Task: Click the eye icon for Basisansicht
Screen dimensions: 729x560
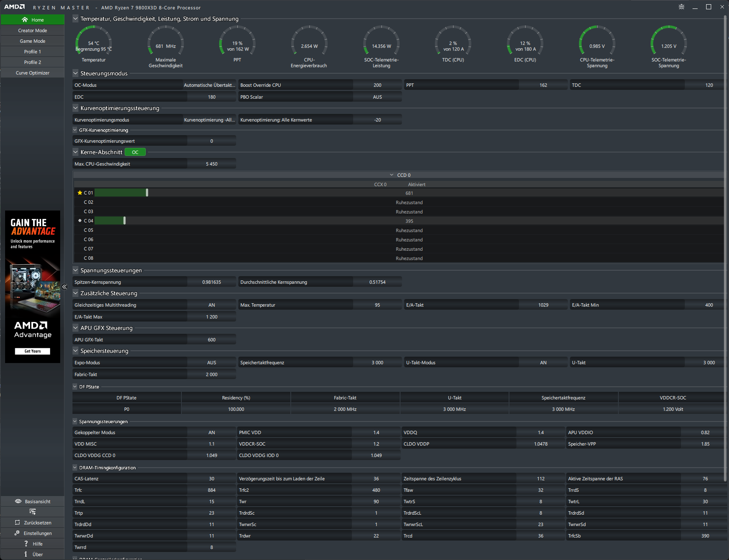Action: click(18, 501)
